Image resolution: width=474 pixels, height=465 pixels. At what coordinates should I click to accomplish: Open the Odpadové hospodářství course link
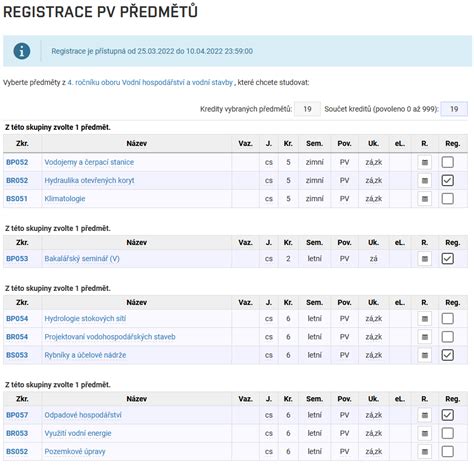(83, 415)
